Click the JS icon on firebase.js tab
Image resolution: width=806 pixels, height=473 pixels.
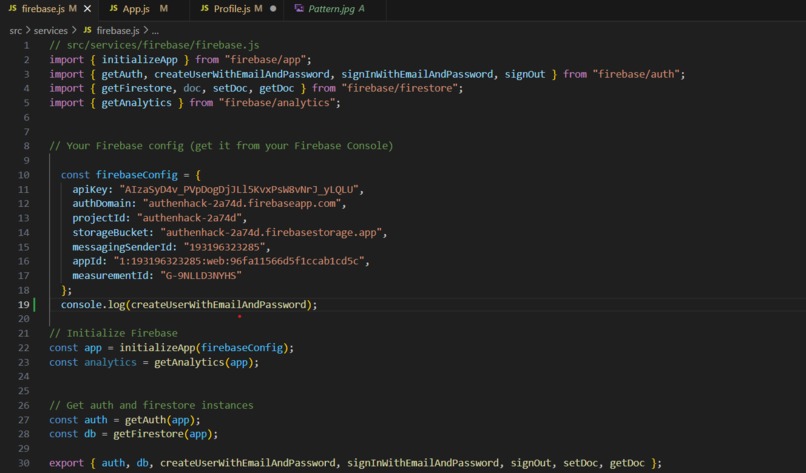click(x=13, y=9)
